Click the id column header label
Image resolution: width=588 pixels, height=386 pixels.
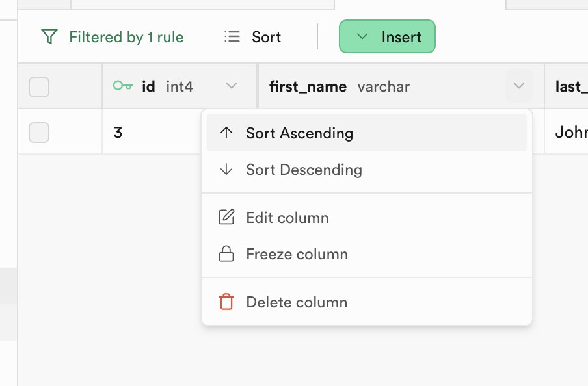click(148, 86)
